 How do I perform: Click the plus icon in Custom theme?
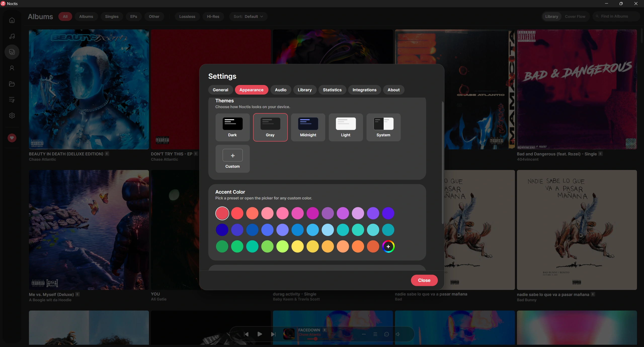click(233, 155)
